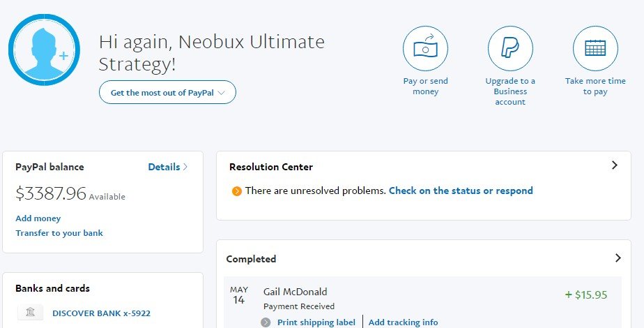This screenshot has width=644, height=328.
Task: Click the orange unresolved problems alert icon
Action: (237, 191)
